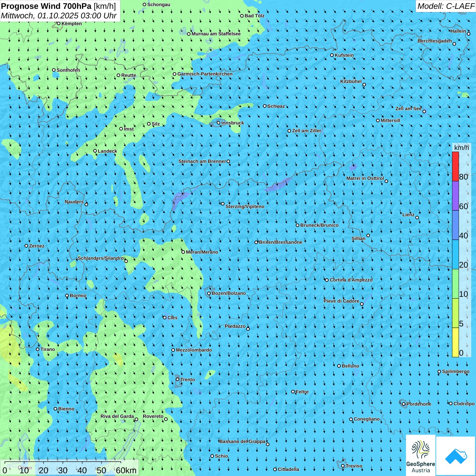Click the Brixen/Bressanone label
This screenshot has height=476, width=476.
[x=280, y=242]
